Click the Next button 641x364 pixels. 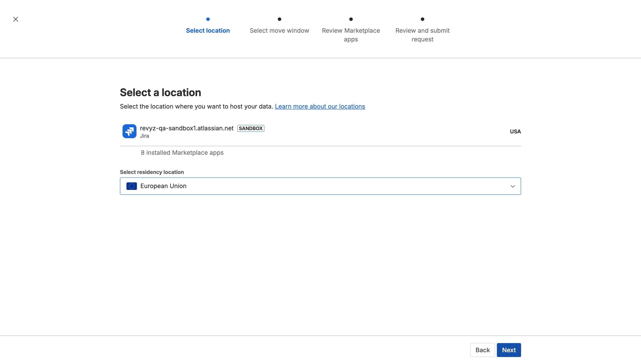[x=509, y=350]
